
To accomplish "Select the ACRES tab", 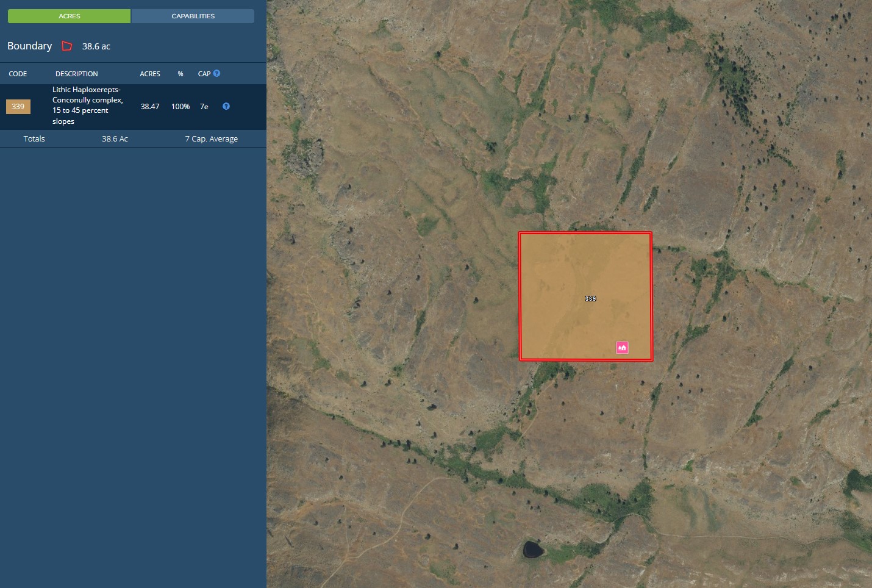I will coord(69,16).
